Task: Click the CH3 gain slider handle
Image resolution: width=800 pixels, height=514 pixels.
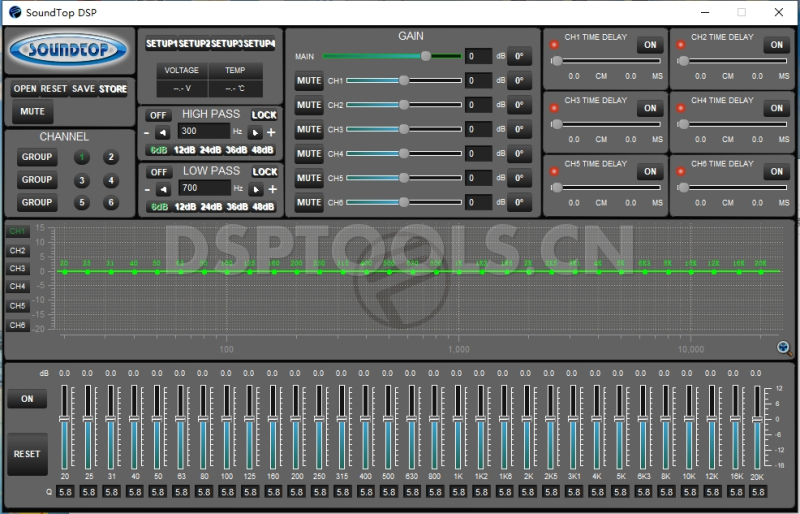Action: pos(404,129)
